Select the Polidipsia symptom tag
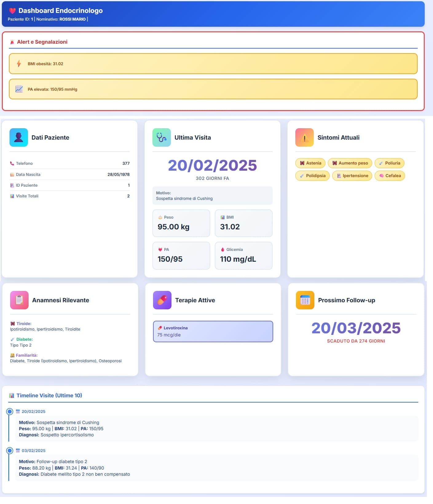The image size is (433, 504). point(313,176)
